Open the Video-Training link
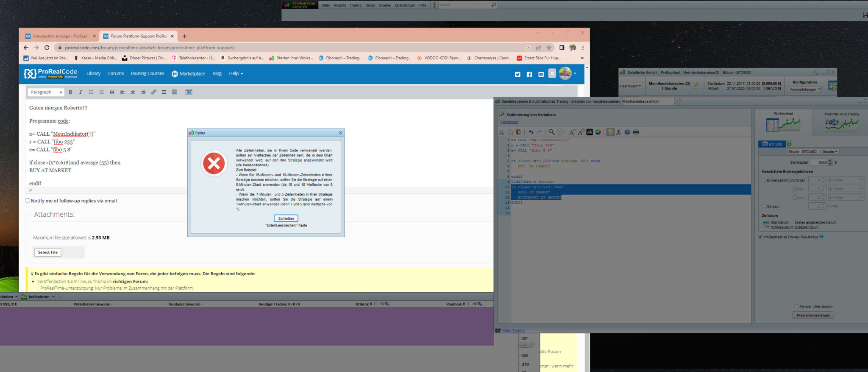Screen dimensions: 868x372 point(513,330)
